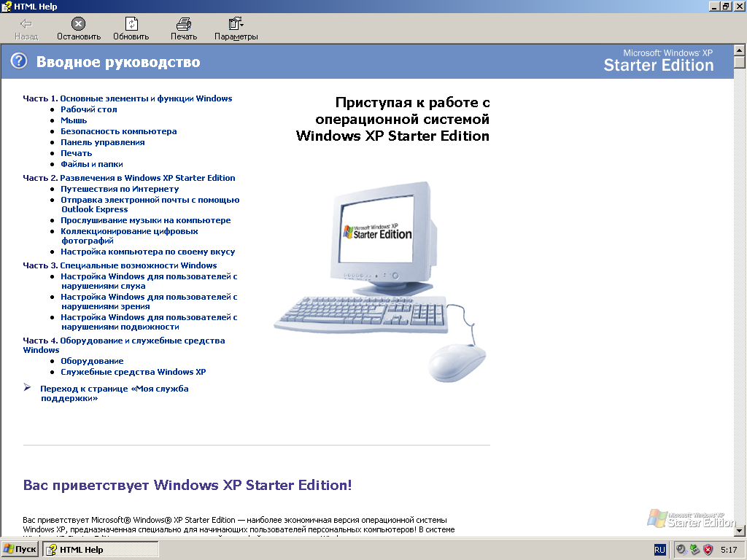Image resolution: width=747 pixels, height=560 pixels.
Task: Click the Обновить (Refresh) toolbar icon
Action: (x=131, y=24)
